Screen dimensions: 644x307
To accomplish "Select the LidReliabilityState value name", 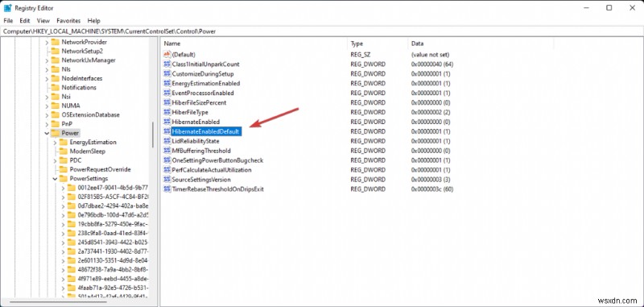I will [x=196, y=141].
